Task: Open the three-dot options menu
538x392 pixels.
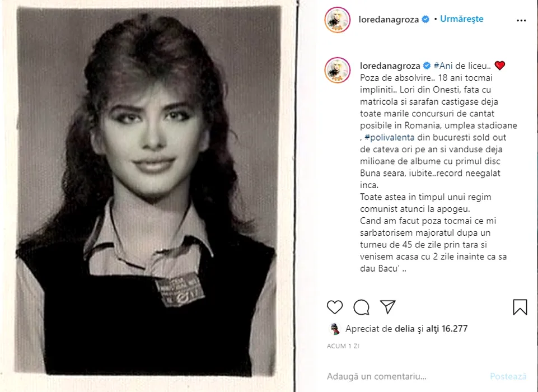Action: [521, 21]
